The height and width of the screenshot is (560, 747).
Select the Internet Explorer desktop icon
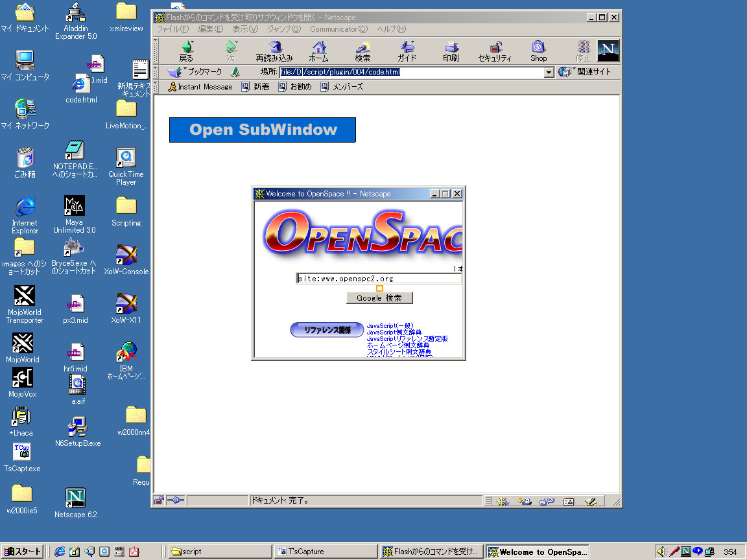coord(25,215)
